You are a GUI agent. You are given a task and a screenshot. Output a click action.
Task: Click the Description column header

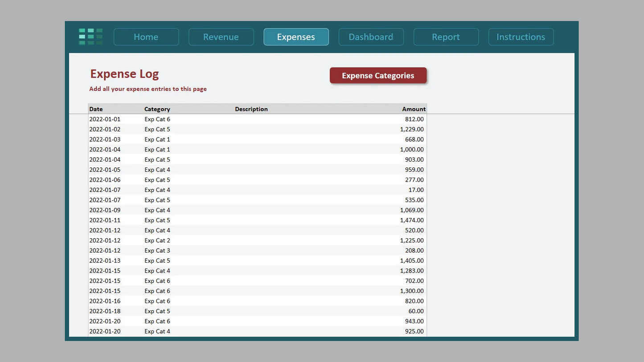click(x=251, y=109)
